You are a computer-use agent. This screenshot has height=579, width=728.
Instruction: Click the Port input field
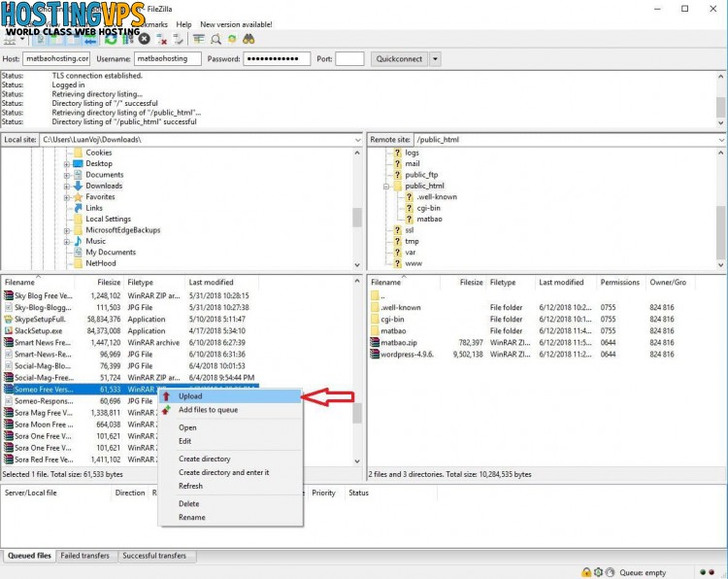pyautogui.click(x=349, y=59)
